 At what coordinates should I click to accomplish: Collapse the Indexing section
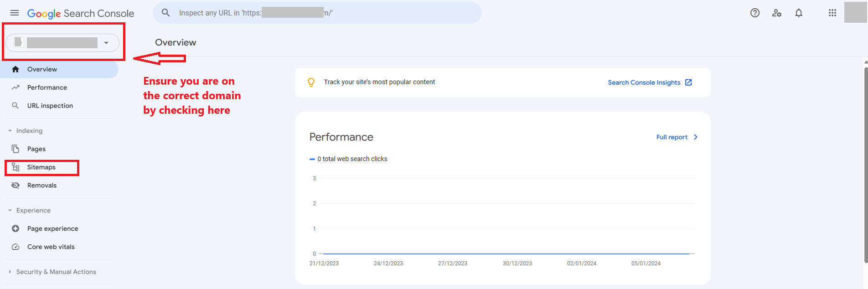tap(10, 131)
